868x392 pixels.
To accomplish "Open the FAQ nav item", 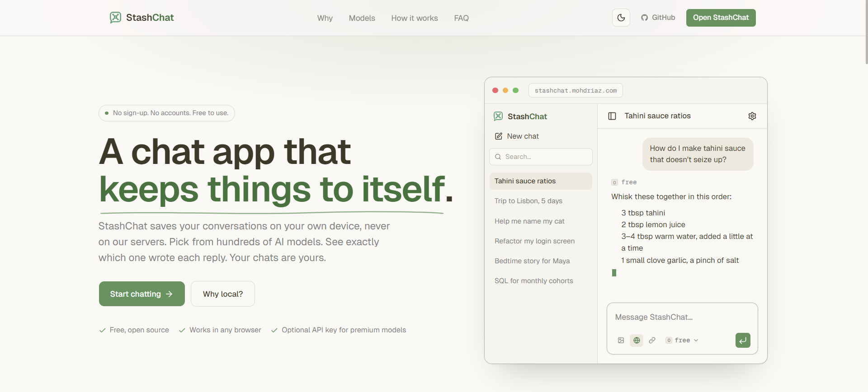I will click(462, 18).
